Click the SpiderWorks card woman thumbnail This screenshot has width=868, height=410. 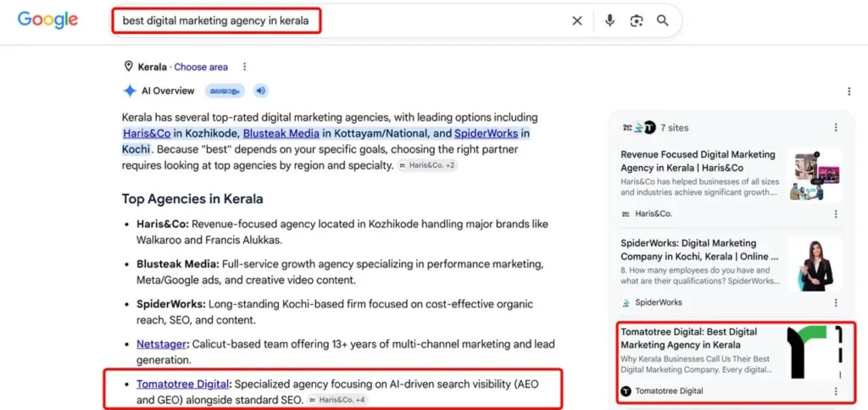[x=815, y=264]
